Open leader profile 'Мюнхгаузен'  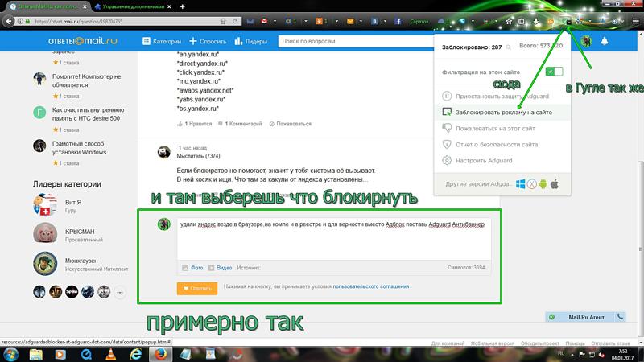point(81,261)
